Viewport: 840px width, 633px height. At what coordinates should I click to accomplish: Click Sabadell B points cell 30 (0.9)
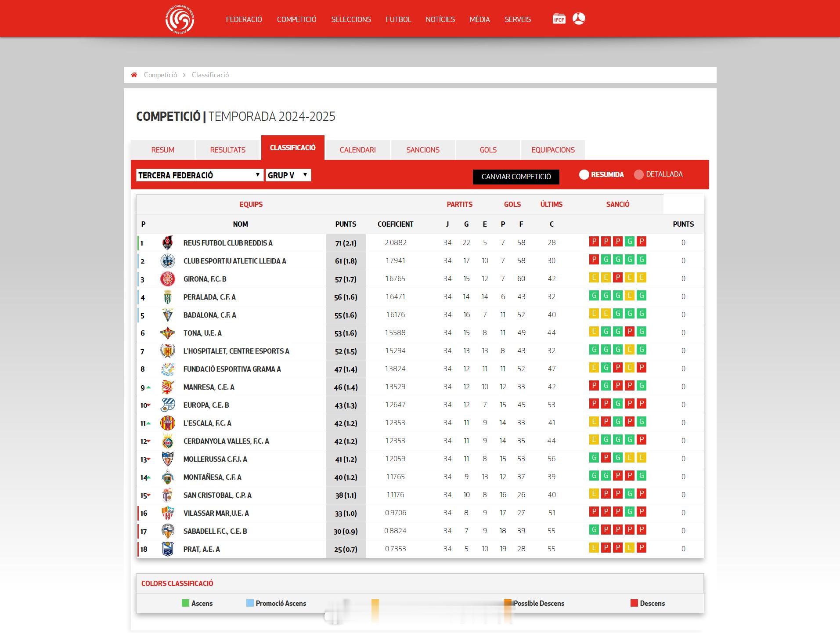[346, 531]
